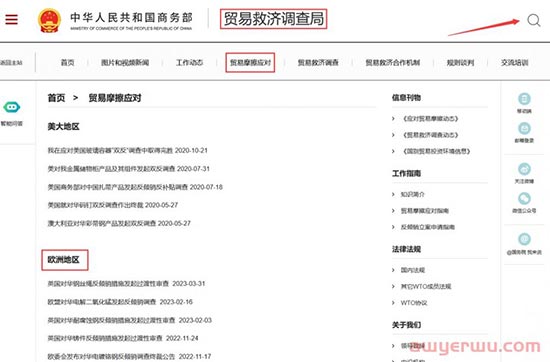Open 《应对贸易摩擦动态》 publication link
The height and width of the screenshot is (362, 550).
[x=430, y=119]
